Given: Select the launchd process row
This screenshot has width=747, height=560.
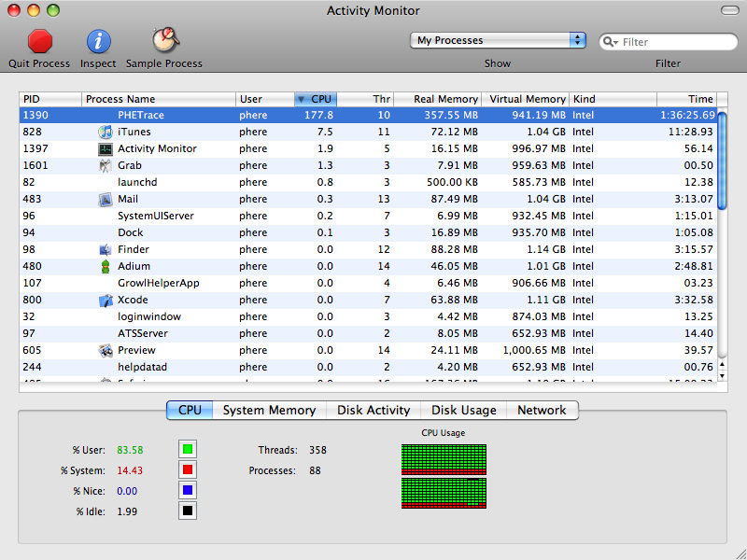Looking at the screenshot, I should [x=368, y=182].
